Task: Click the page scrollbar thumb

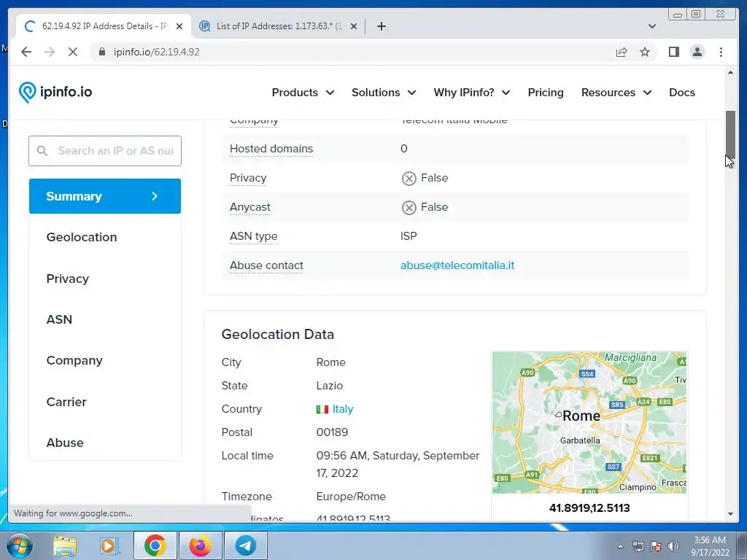Action: coord(730,135)
